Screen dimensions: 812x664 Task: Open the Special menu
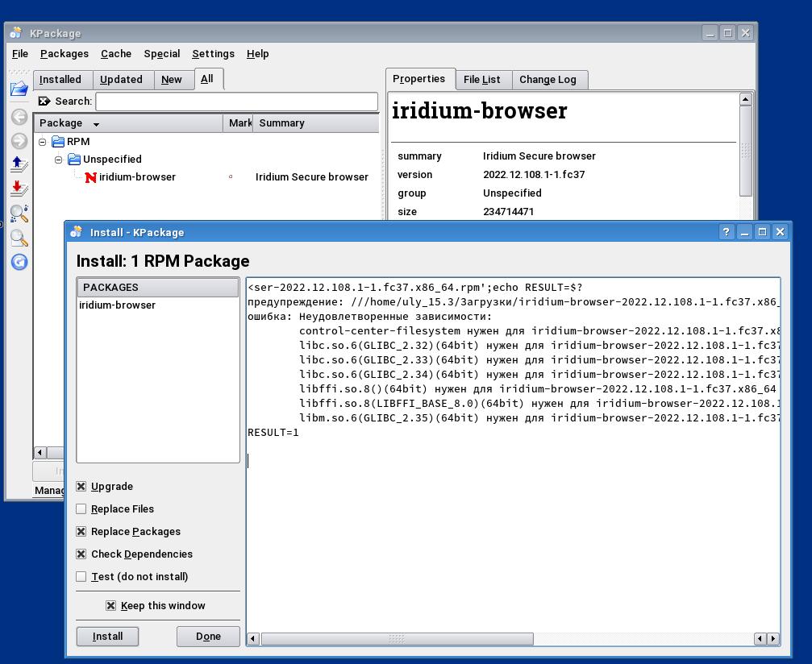[x=161, y=54]
